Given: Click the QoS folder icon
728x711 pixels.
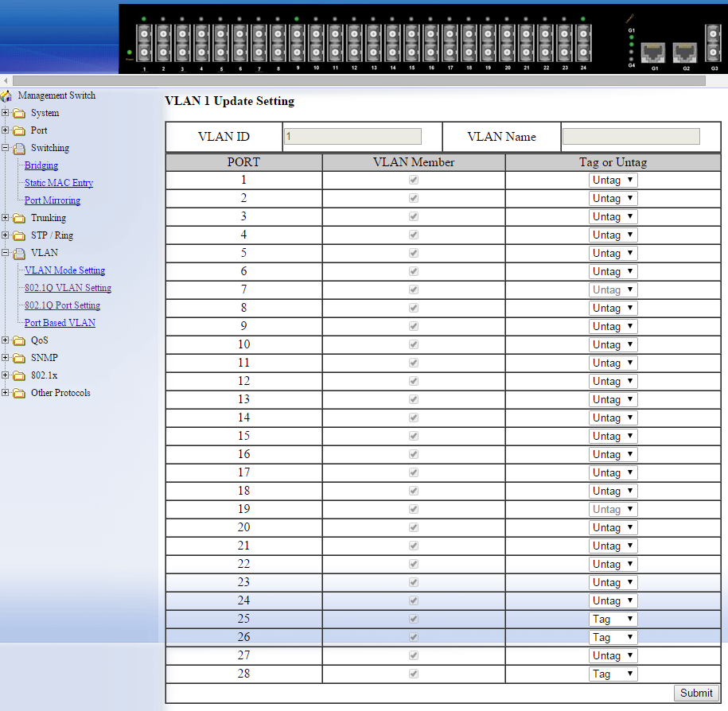Looking at the screenshot, I should click(x=19, y=341).
